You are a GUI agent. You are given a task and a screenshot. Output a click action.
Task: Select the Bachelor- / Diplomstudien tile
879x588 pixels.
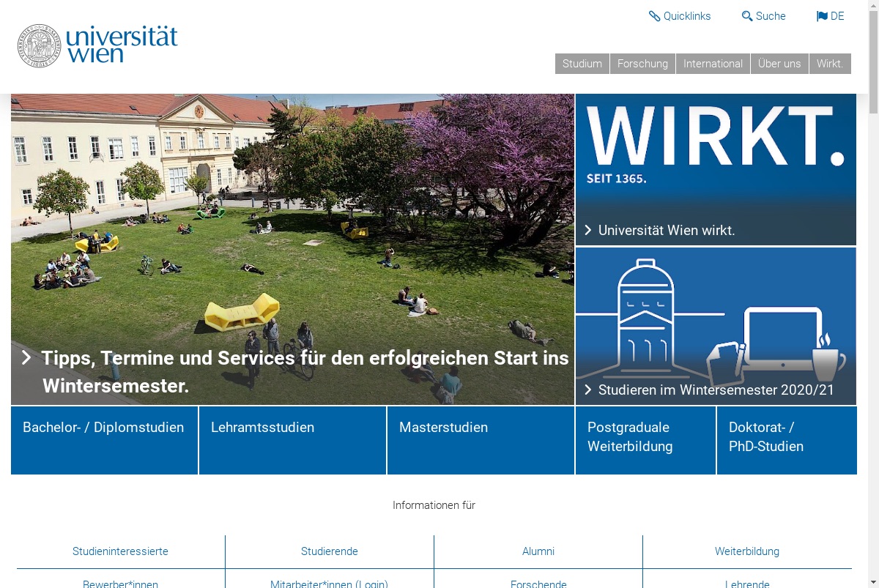(x=104, y=440)
